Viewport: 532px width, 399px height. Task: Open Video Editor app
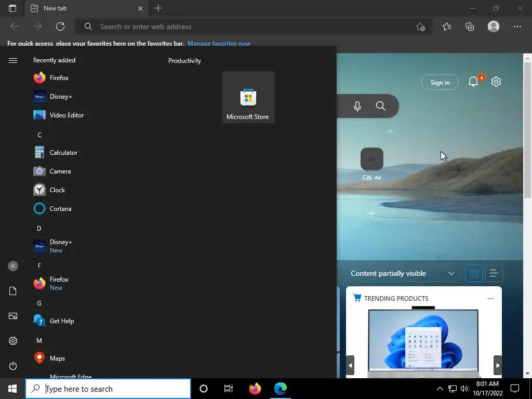(58, 115)
